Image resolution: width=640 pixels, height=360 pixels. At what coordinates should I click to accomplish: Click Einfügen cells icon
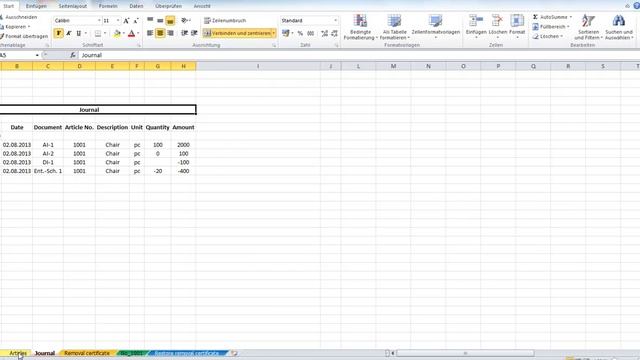pos(476,21)
